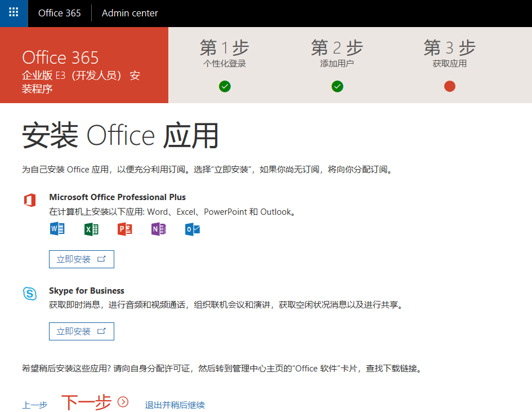The image size is (532, 412).
Task: Click the OneNote app icon
Action: pyautogui.click(x=158, y=229)
